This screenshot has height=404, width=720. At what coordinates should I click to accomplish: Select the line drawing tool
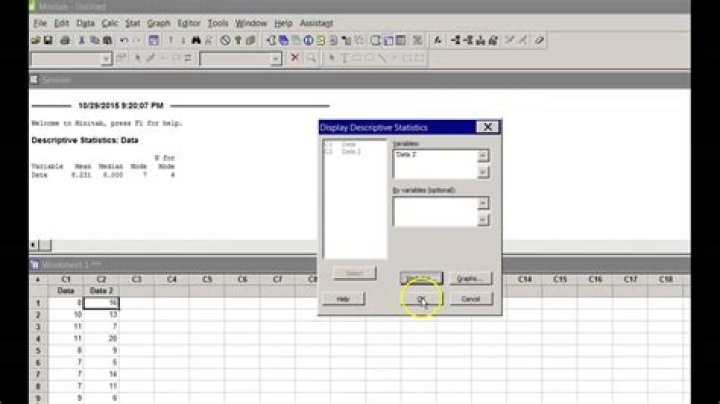click(x=382, y=58)
